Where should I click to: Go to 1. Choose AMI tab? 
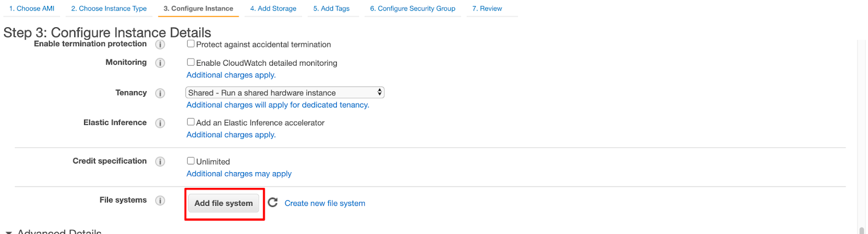[x=32, y=9]
